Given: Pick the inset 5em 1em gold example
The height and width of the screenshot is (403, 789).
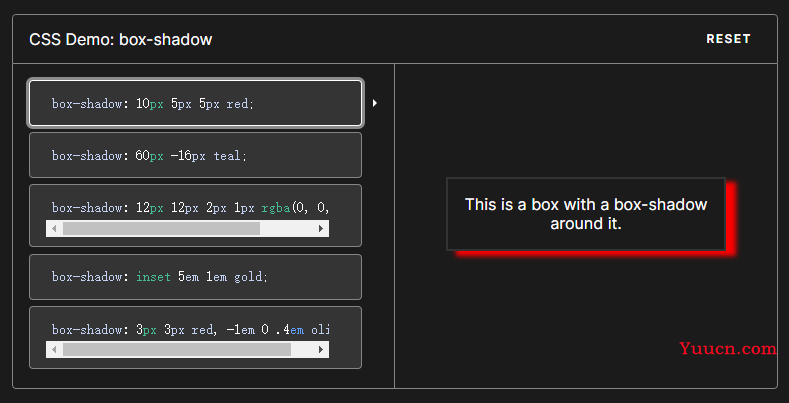Looking at the screenshot, I should pyautogui.click(x=195, y=277).
